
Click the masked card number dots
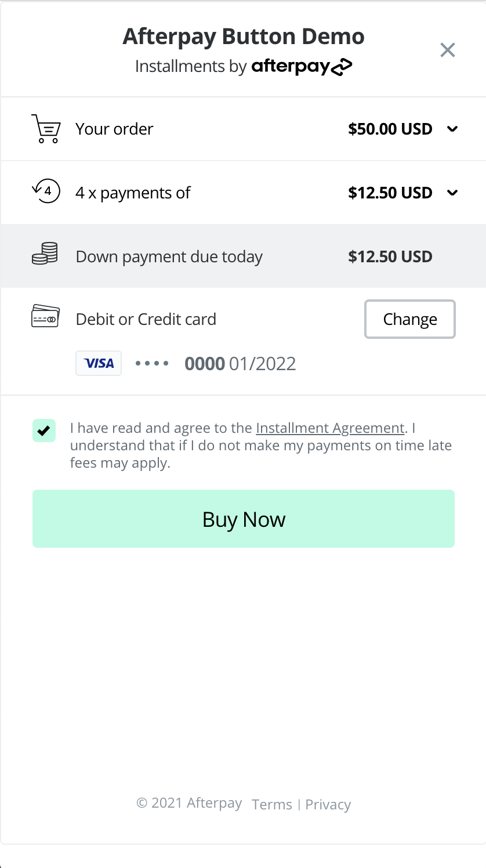pos(152,364)
